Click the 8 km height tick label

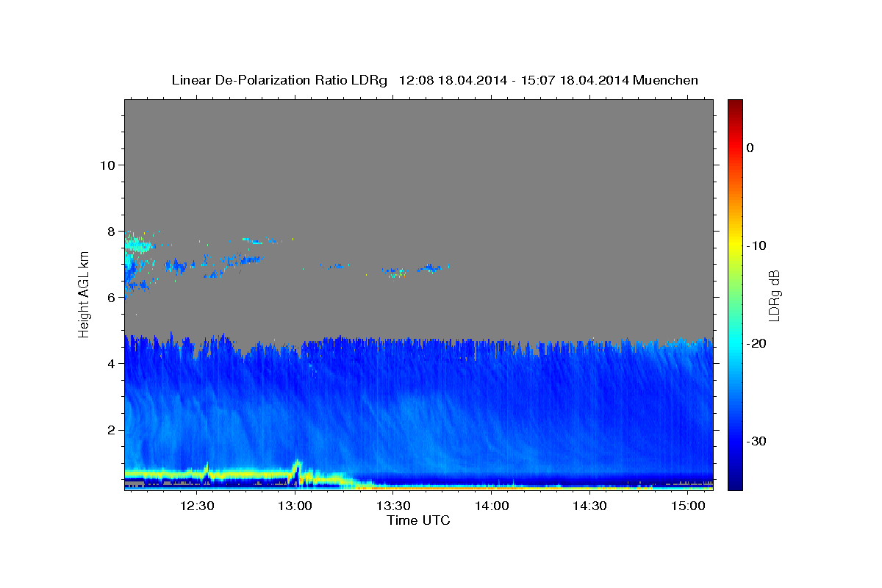pos(111,231)
